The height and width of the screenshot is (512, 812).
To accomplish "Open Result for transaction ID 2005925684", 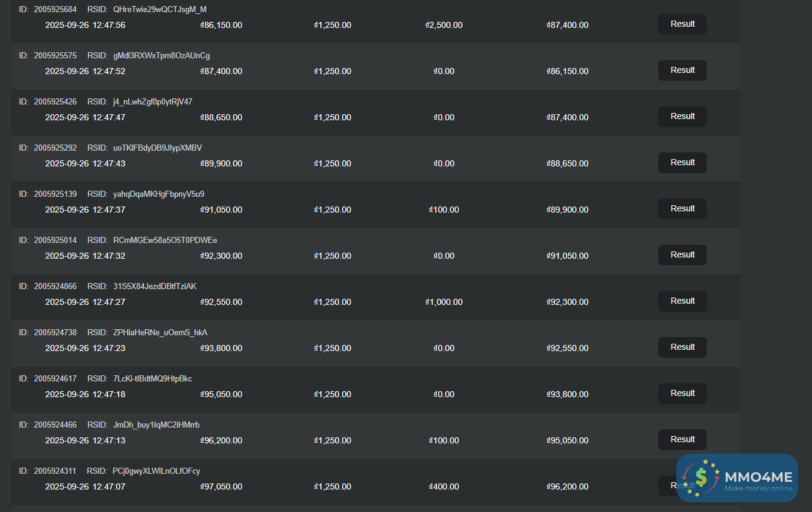I will tap(682, 24).
